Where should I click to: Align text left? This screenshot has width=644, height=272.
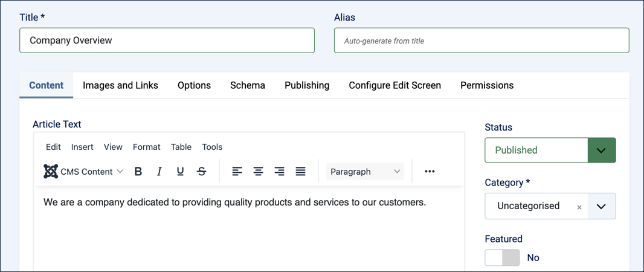237,171
